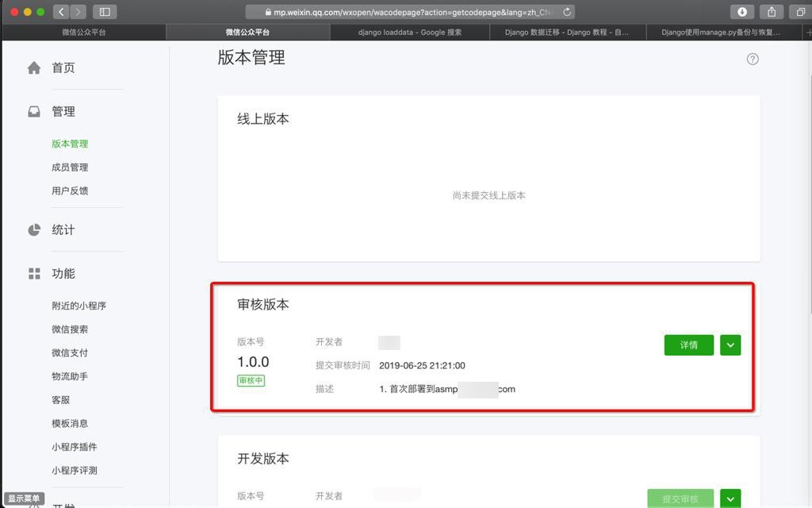Open 微信搜索 in sidebar
The height and width of the screenshot is (508, 812).
(70, 329)
